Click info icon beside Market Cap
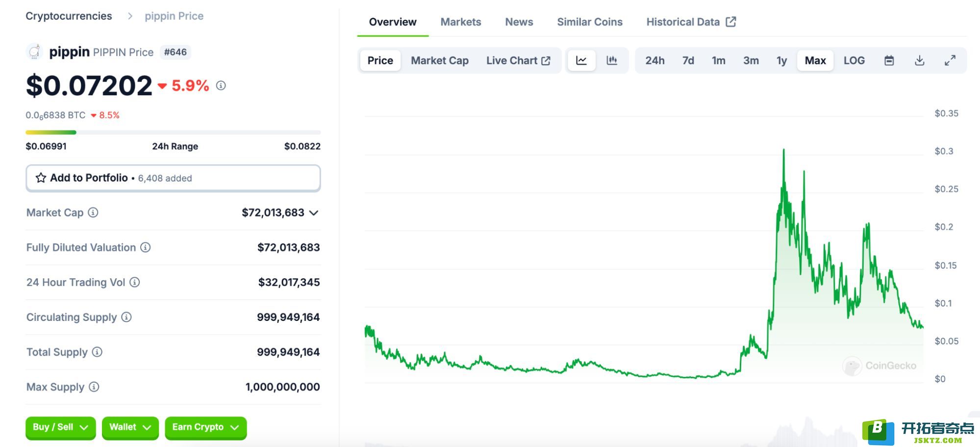This screenshot has height=447, width=980. (93, 212)
